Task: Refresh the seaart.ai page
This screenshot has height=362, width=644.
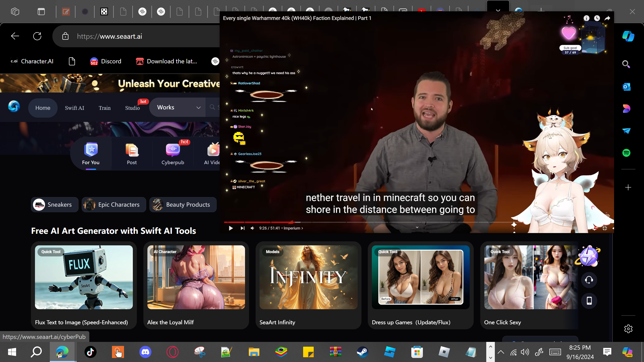Action: coord(37,36)
